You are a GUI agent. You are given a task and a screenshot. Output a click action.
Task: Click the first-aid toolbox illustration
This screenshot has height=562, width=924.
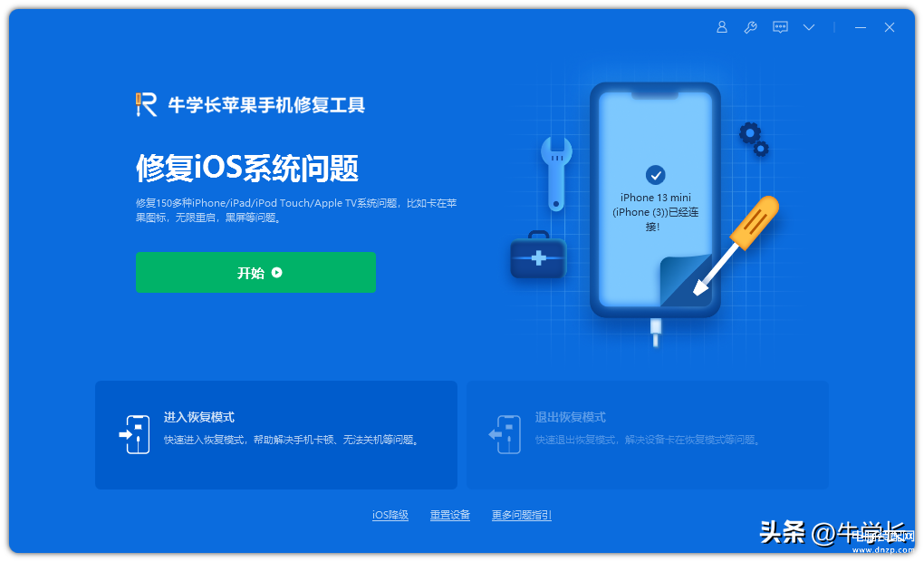pyautogui.click(x=538, y=255)
